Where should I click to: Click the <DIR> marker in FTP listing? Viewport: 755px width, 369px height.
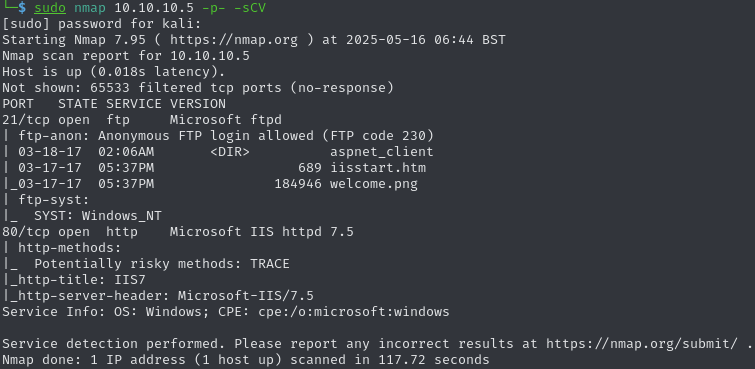230,152
